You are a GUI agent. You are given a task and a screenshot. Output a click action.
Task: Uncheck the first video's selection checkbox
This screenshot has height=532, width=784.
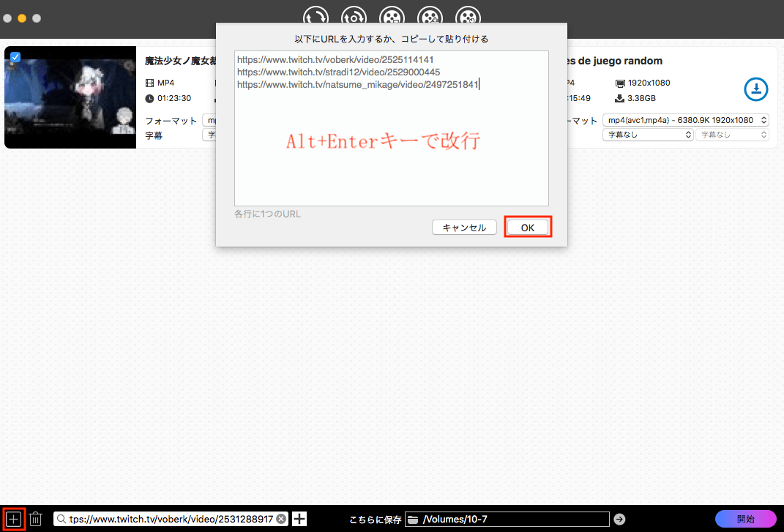pos(15,57)
